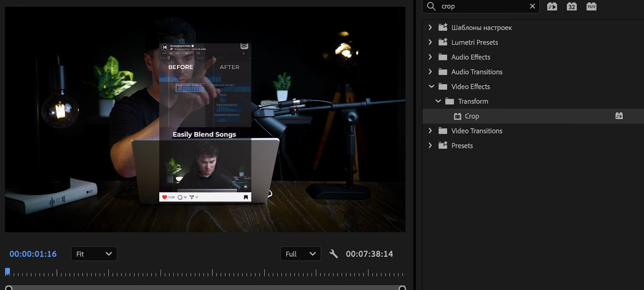Viewport: 644px width, 290px height.
Task: Click the Audio Effects folder icon
Action: click(x=443, y=57)
